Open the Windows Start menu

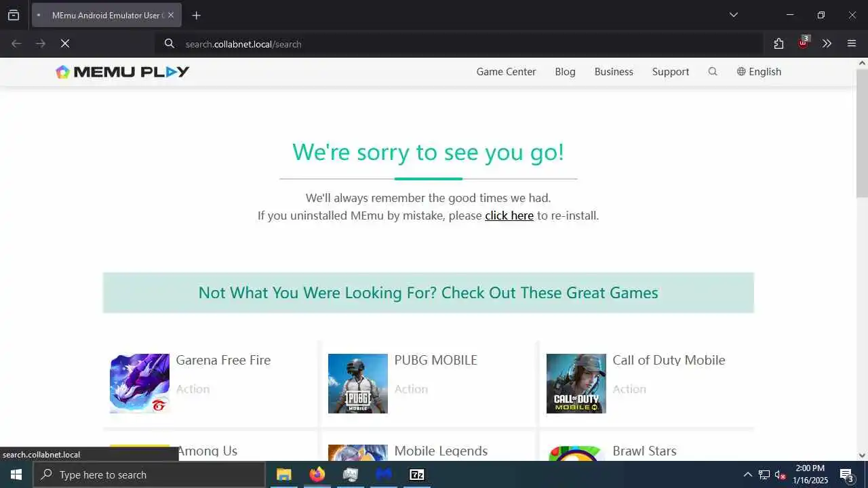pos(16,474)
